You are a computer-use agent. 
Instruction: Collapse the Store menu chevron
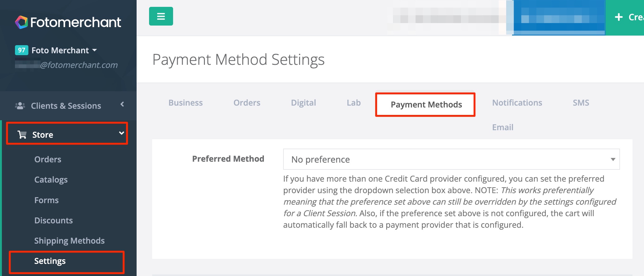coord(122,133)
